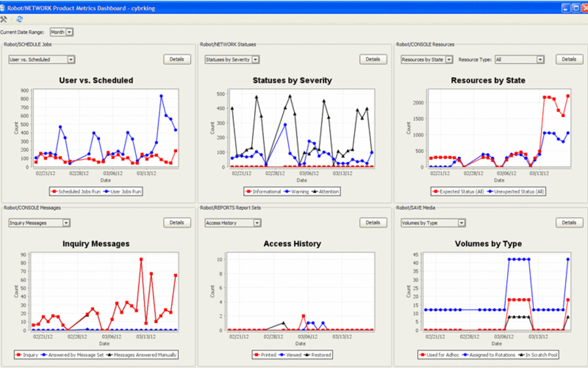Click the dashboard window title bar icon
Image resolution: width=588 pixels, height=368 pixels.
pyautogui.click(x=2, y=8)
